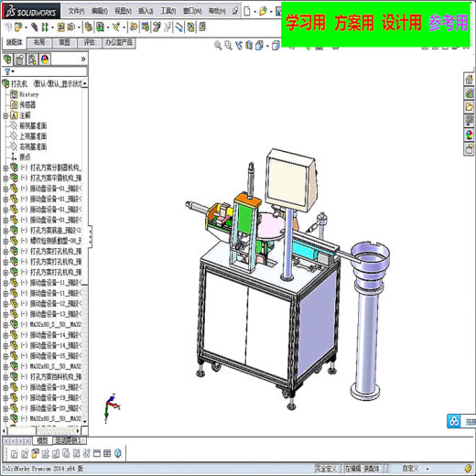The image size is (476, 476).
Task: Click the Open file folder icon
Action: 263,12
